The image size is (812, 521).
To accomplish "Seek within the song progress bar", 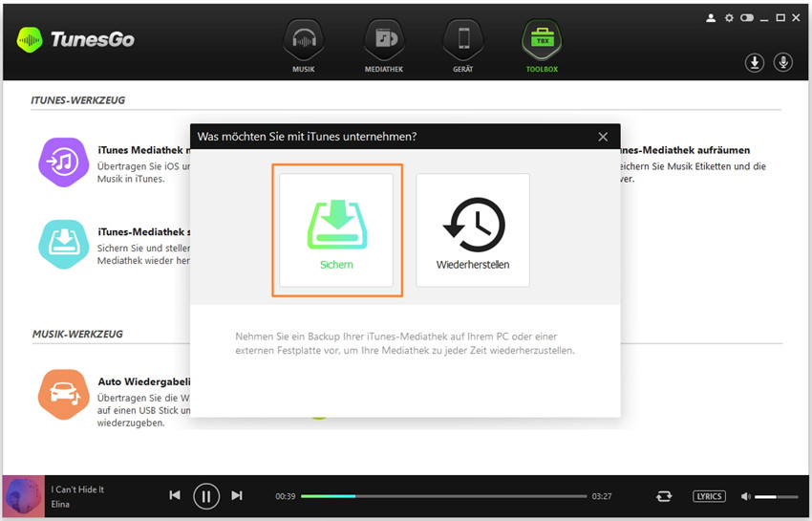I will click(444, 496).
